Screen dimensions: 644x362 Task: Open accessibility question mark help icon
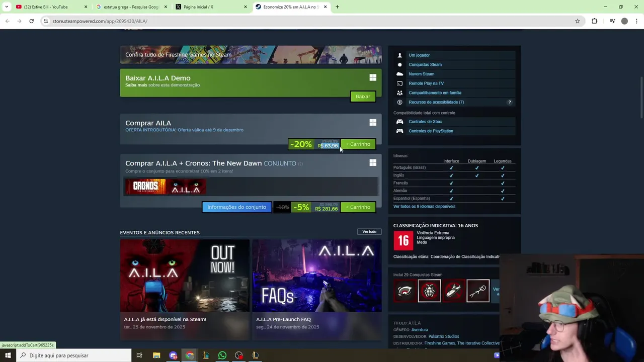click(509, 102)
